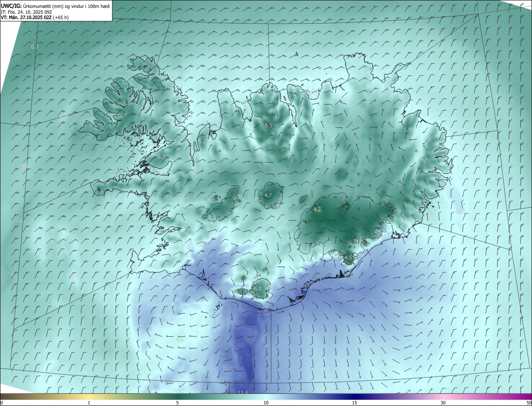The height and width of the screenshot is (406, 532).
Task: Click the 5.3 value label on the map
Action: [99, 190]
